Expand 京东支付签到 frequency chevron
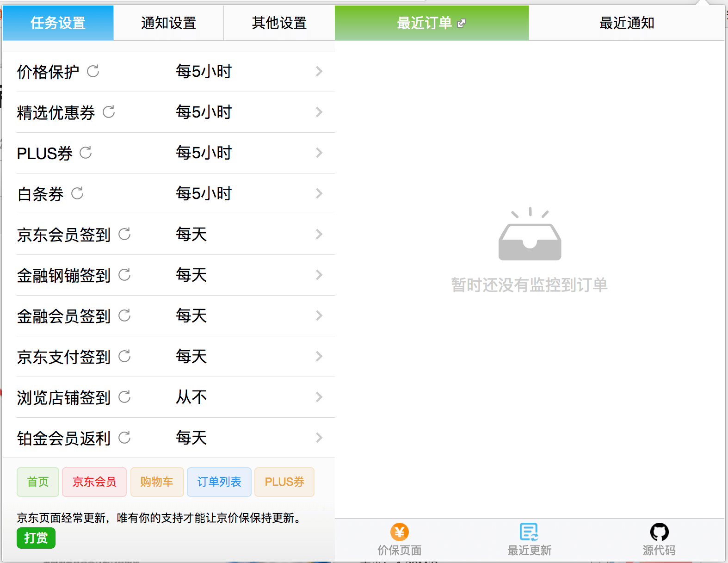This screenshot has width=728, height=563. [x=319, y=356]
